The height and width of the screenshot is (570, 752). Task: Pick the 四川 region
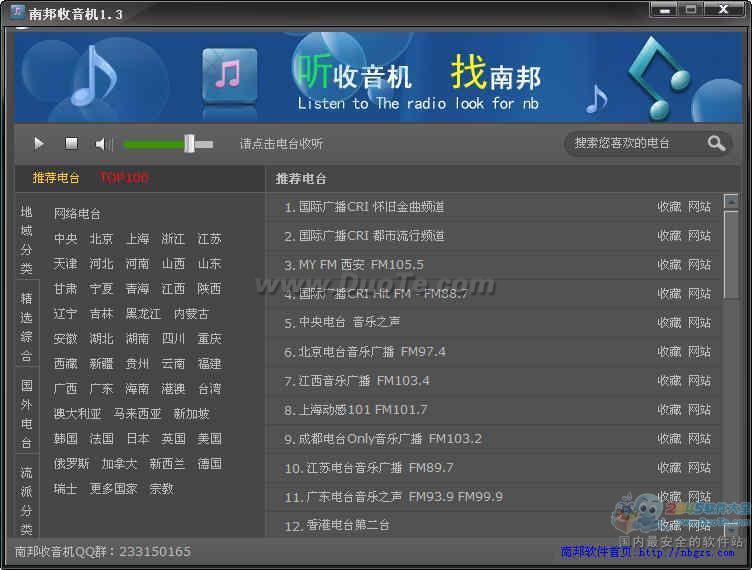coord(173,338)
